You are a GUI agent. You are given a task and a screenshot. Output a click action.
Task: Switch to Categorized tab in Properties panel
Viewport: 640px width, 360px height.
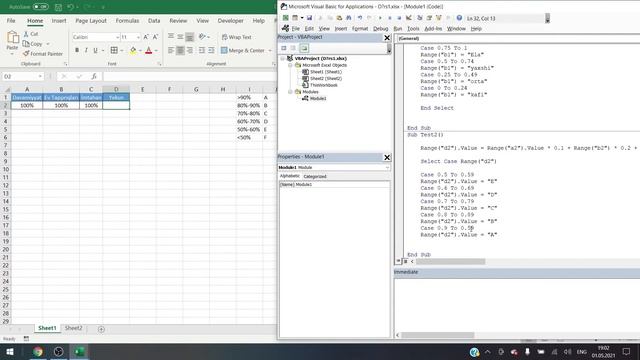315,176
